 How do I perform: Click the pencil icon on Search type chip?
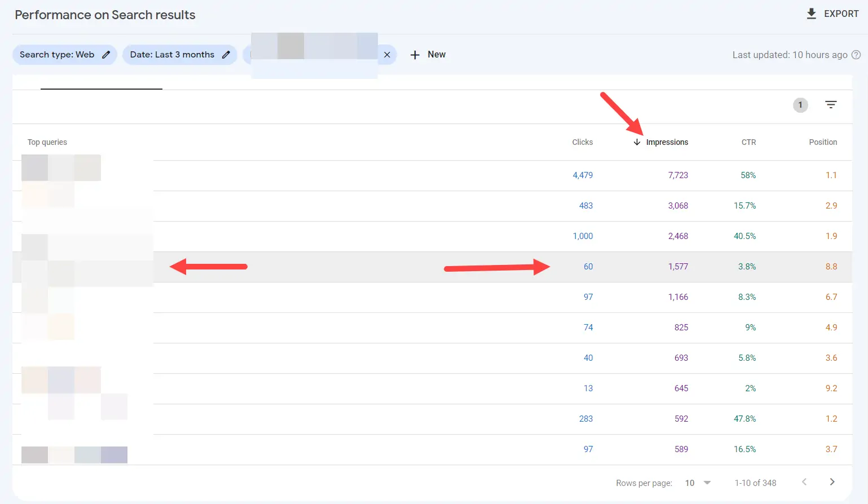click(x=105, y=54)
